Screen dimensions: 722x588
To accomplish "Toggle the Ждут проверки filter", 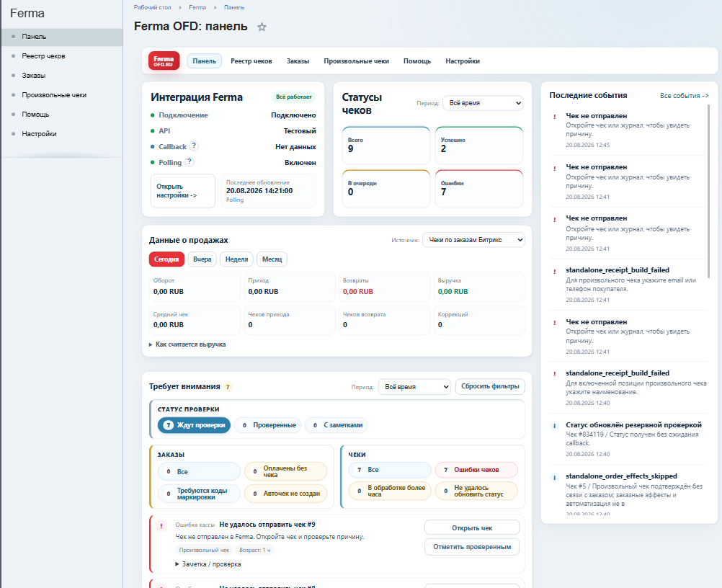I will [194, 425].
